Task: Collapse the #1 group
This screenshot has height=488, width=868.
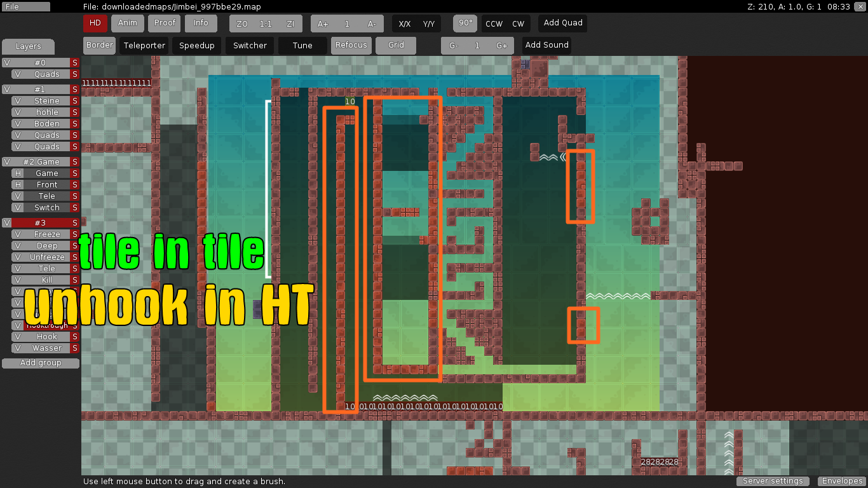Action: click(6, 89)
